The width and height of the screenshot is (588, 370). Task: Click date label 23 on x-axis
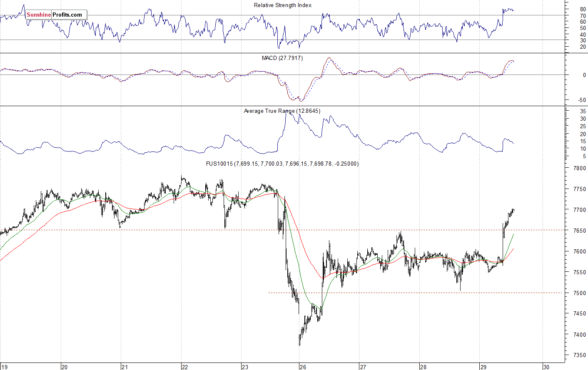[244, 367]
